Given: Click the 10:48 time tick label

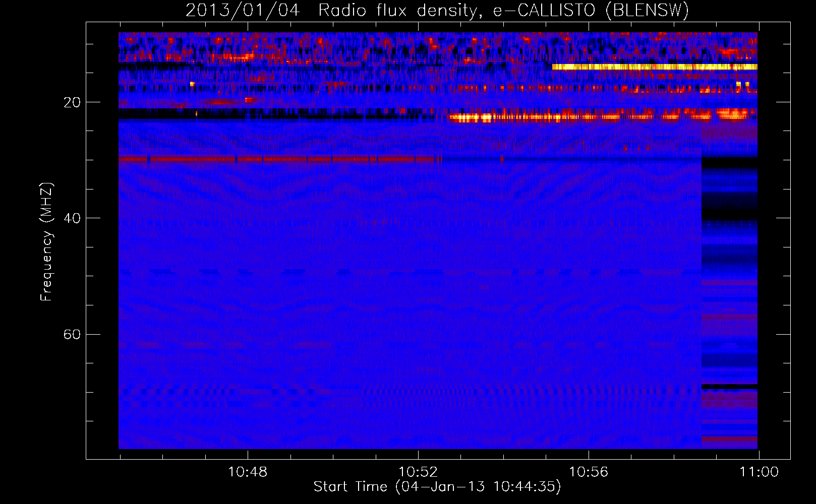Looking at the screenshot, I should (x=248, y=472).
